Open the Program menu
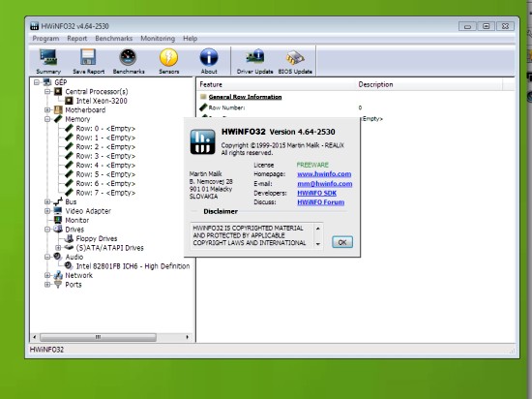Image resolution: width=532 pixels, height=399 pixels. (x=45, y=39)
